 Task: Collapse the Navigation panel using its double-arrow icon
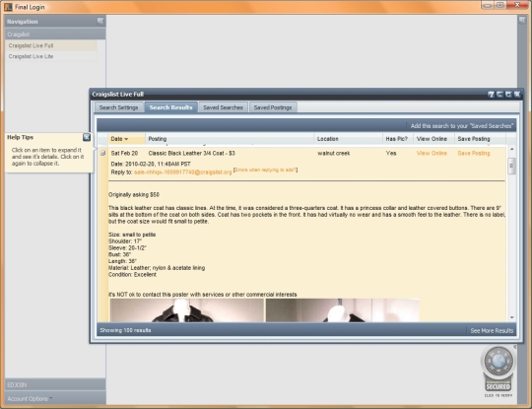100,21
